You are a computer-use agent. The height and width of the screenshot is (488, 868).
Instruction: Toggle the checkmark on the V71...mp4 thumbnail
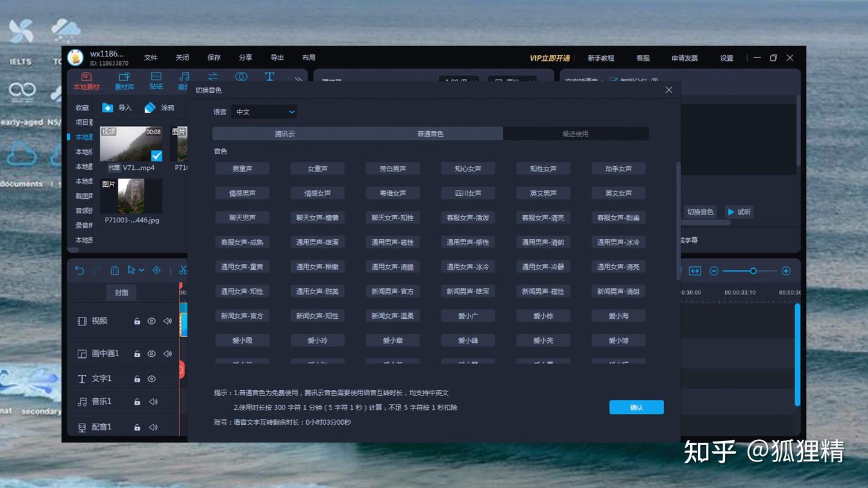(x=156, y=155)
